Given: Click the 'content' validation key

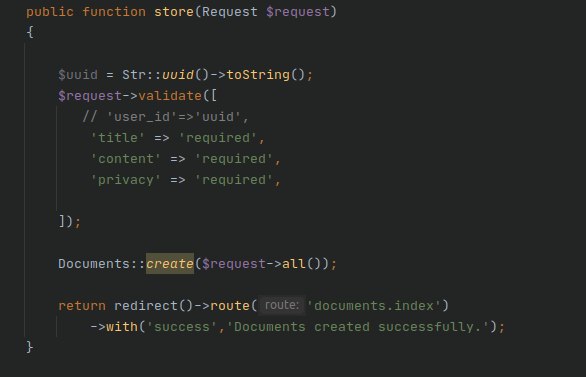Looking at the screenshot, I should [x=126, y=159].
